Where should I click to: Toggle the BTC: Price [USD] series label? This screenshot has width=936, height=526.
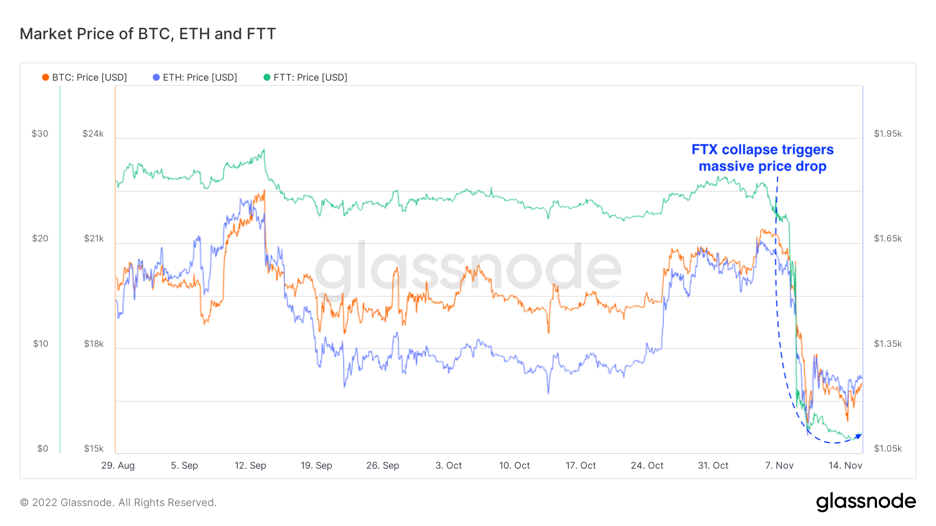90,77
